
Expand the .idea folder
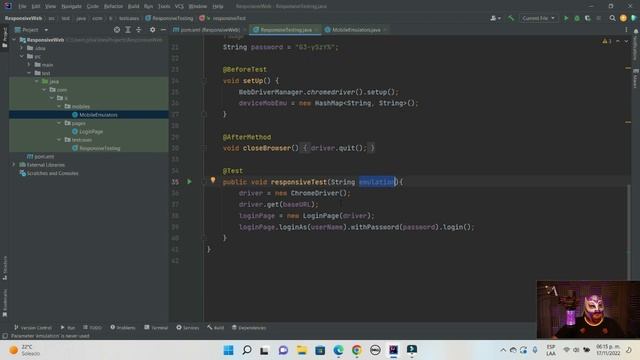[22, 48]
